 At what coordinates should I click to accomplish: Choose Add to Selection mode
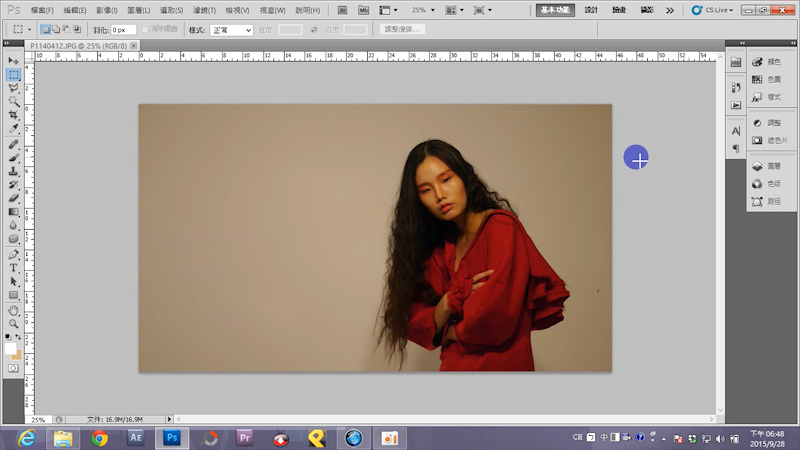point(56,30)
